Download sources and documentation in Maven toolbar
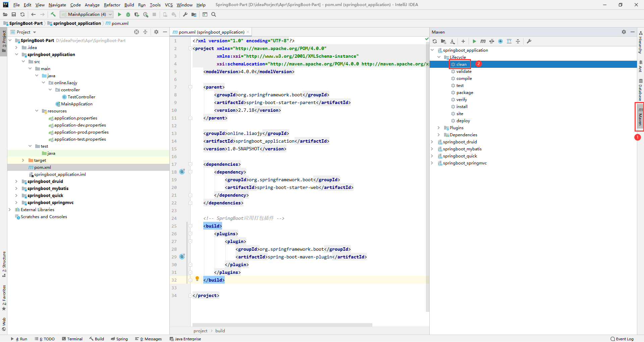The height and width of the screenshot is (342, 644). [452, 41]
